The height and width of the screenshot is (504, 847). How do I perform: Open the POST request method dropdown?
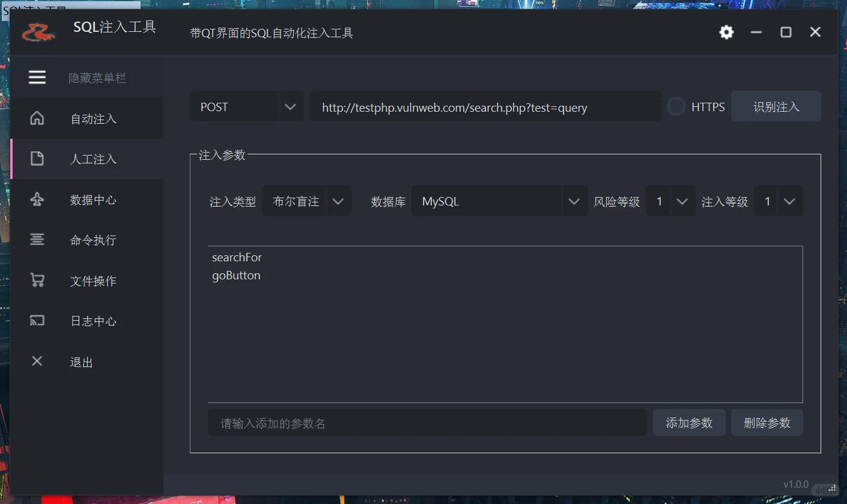pyautogui.click(x=246, y=106)
